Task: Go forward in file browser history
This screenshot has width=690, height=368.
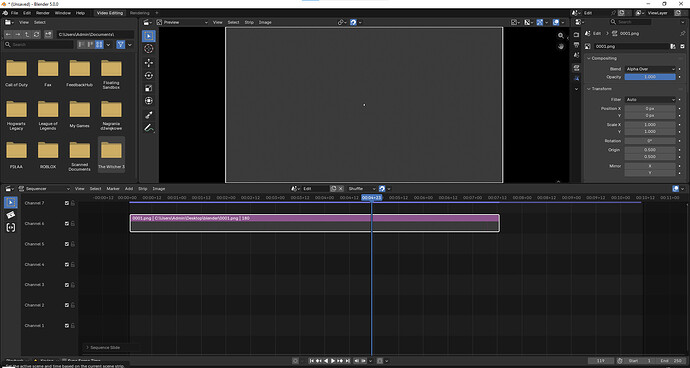Action: pos(18,34)
